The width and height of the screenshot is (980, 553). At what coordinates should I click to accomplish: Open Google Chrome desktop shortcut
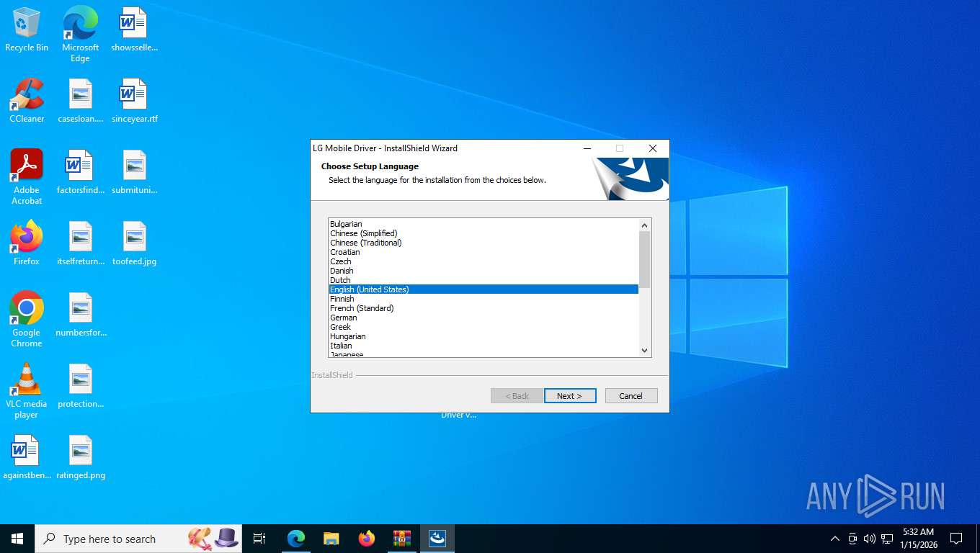point(27,320)
